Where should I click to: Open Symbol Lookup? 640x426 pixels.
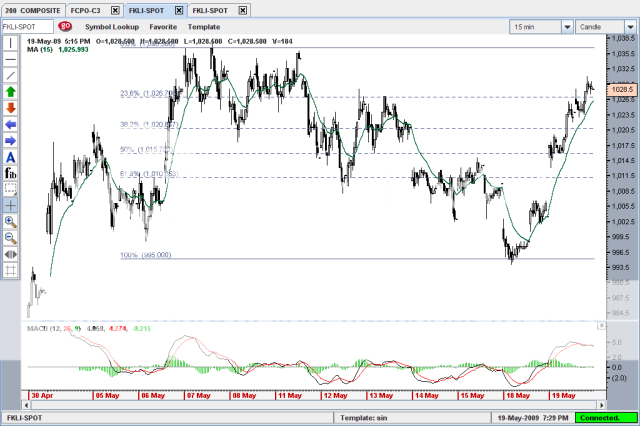click(112, 26)
